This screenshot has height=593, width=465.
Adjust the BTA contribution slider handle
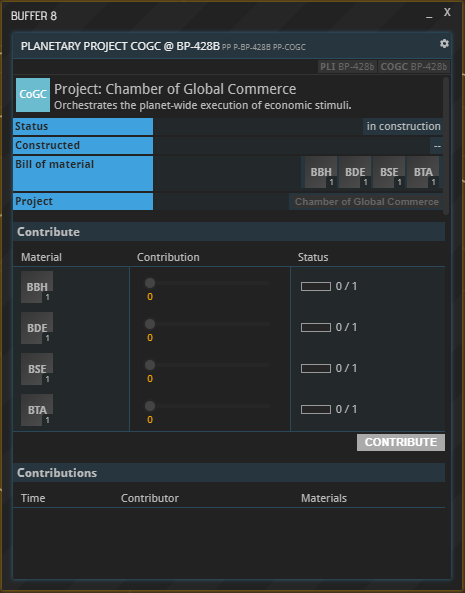pyautogui.click(x=150, y=406)
